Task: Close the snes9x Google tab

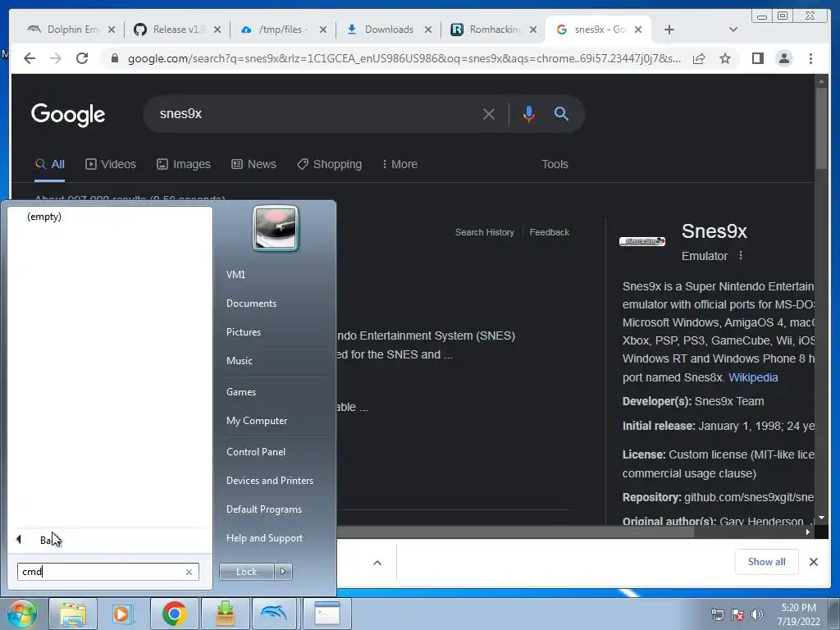Action: pos(638,30)
